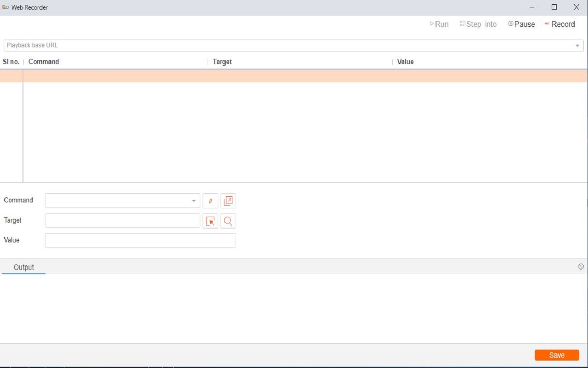Pause the web recorder playback
The image size is (588, 368).
click(521, 24)
